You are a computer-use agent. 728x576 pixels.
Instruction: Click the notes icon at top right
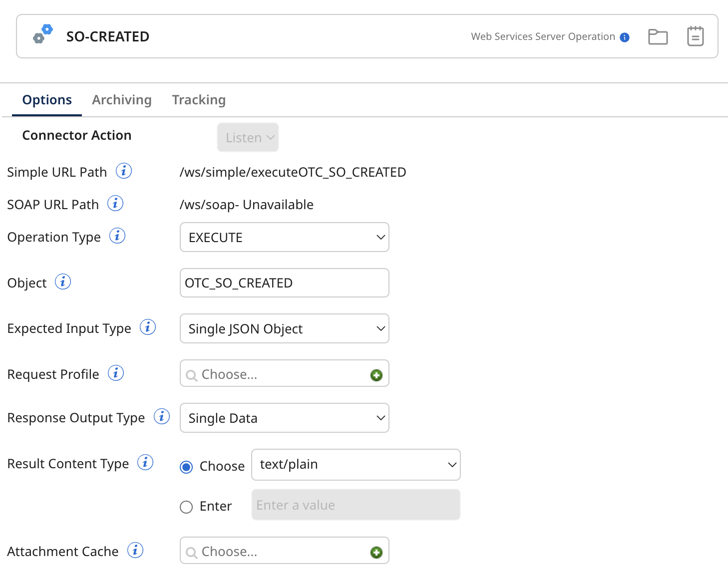pos(695,36)
